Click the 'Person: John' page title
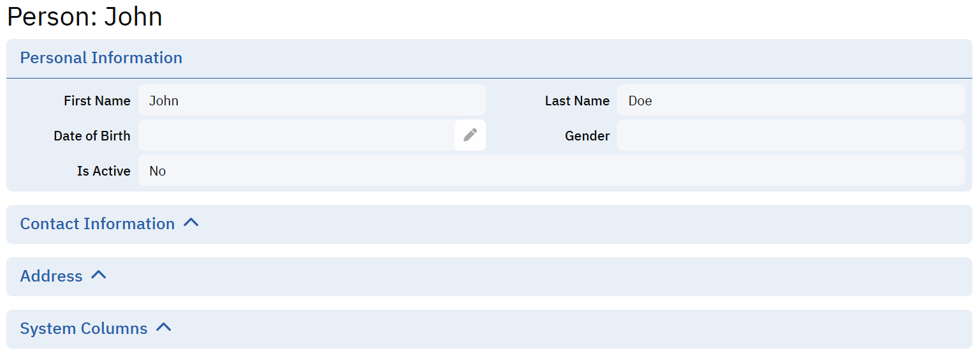Screen dimensions: 980x355 tap(85, 17)
